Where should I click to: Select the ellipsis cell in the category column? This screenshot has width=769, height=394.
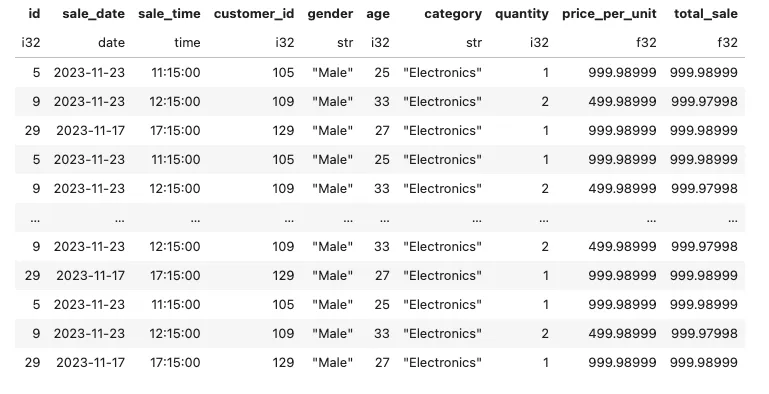coord(477,220)
